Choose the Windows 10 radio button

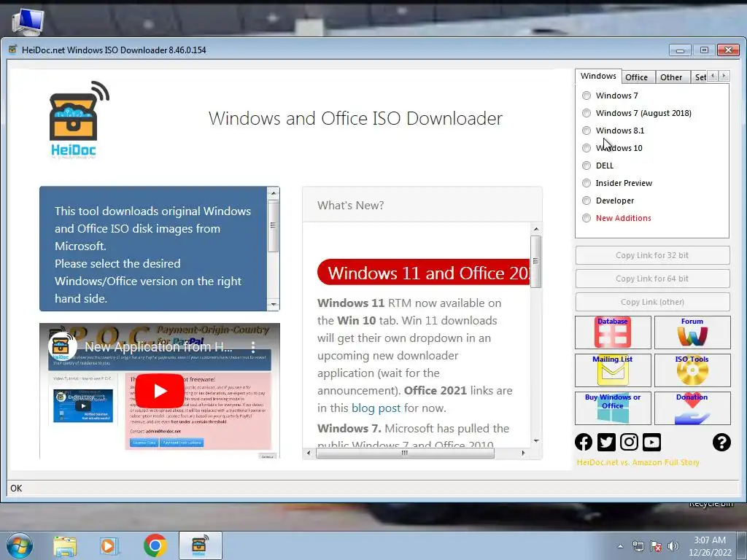587,148
